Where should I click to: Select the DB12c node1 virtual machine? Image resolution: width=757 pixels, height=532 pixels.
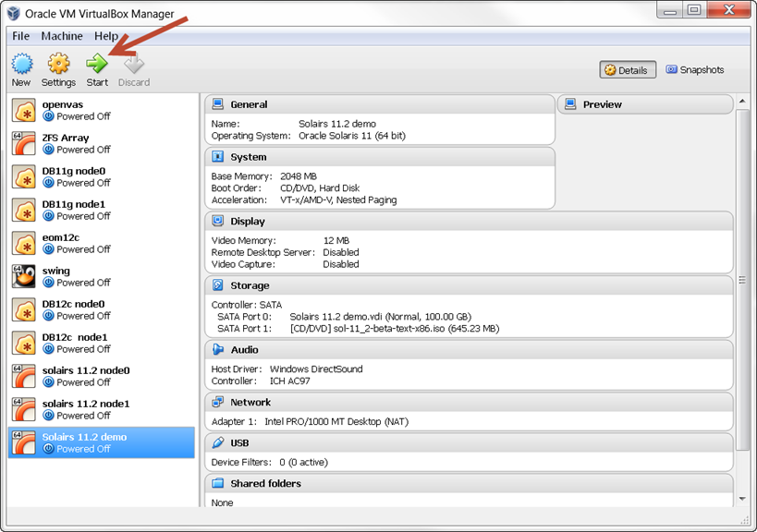(x=102, y=344)
